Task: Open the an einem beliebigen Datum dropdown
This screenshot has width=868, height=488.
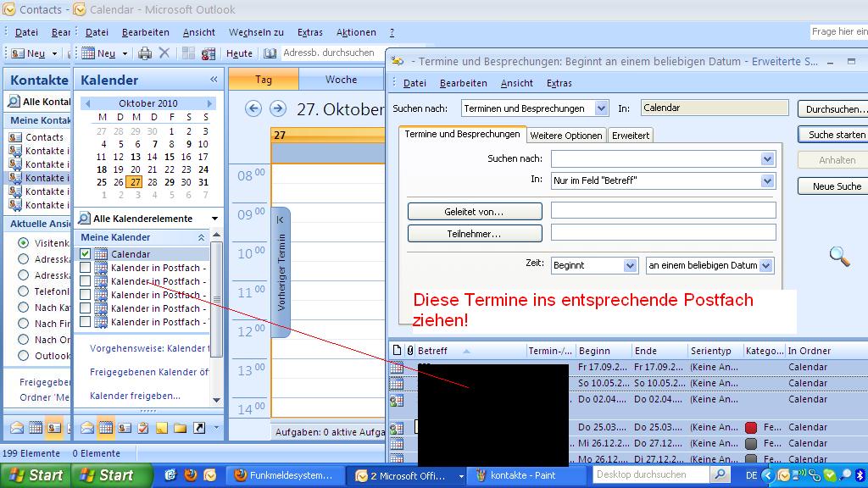Action: click(x=765, y=265)
